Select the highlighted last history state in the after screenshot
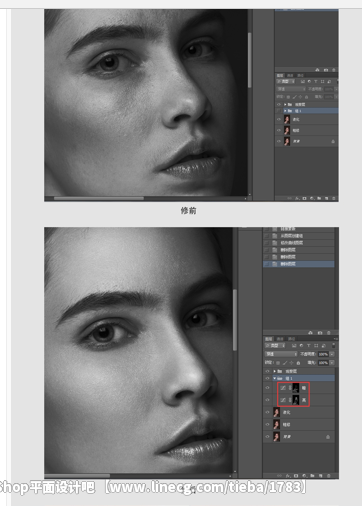 tap(299, 264)
